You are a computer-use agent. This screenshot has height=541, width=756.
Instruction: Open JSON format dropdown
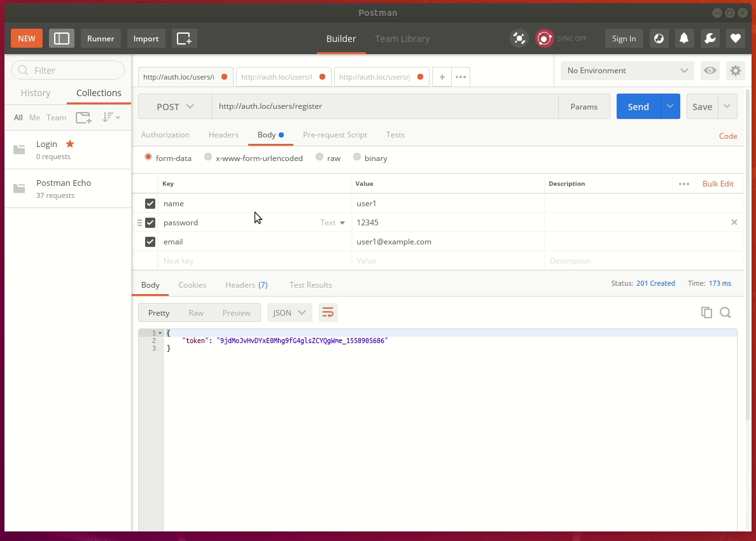pos(290,313)
